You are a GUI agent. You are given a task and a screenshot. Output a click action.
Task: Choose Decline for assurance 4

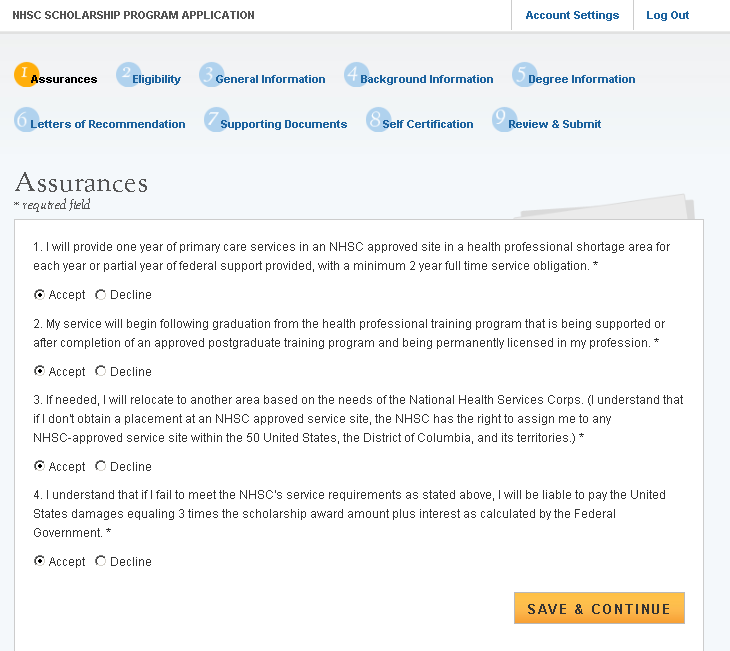click(101, 561)
